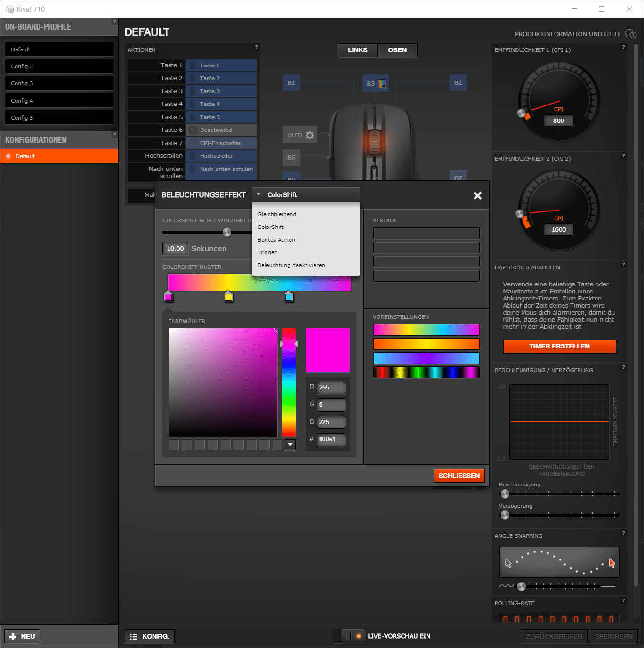Click the ColorShift speed slider handle

(x=227, y=232)
